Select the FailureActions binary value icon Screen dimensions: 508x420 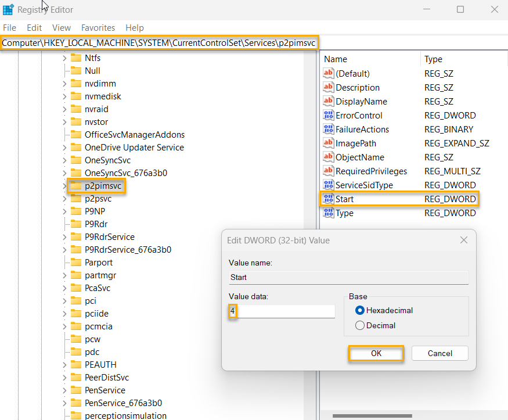pos(328,129)
